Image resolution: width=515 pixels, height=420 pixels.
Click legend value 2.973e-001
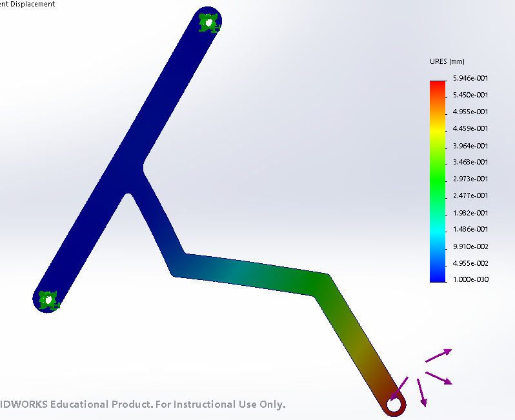point(470,179)
